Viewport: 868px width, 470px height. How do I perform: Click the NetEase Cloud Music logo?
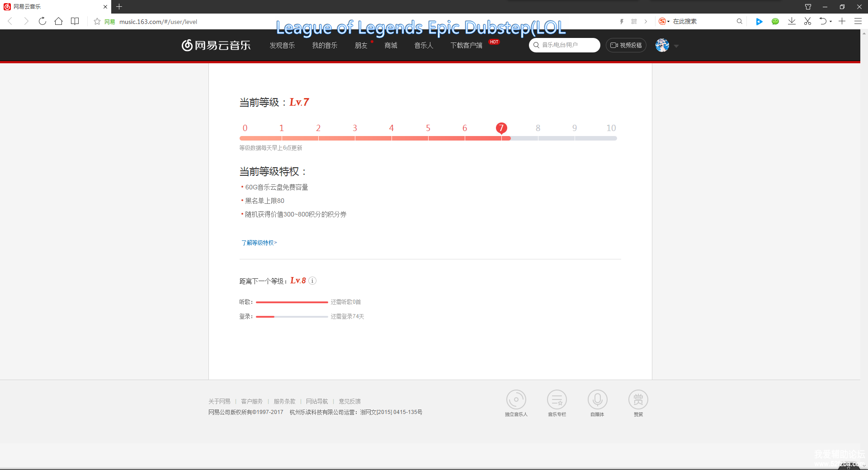tap(216, 45)
